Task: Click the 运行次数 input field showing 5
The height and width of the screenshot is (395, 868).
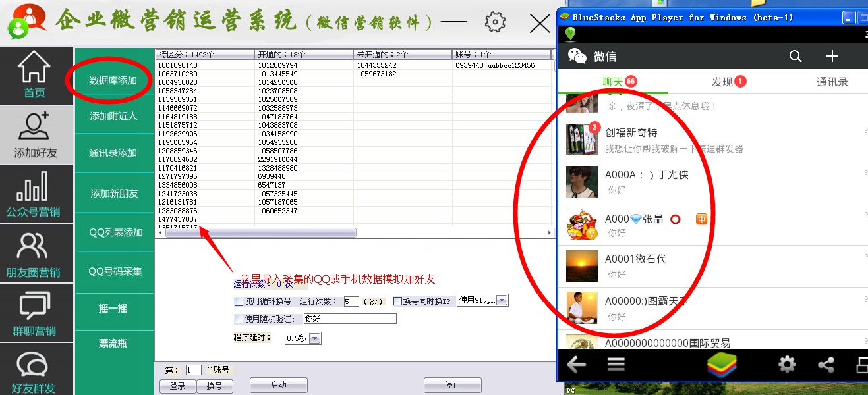Action: (x=351, y=302)
